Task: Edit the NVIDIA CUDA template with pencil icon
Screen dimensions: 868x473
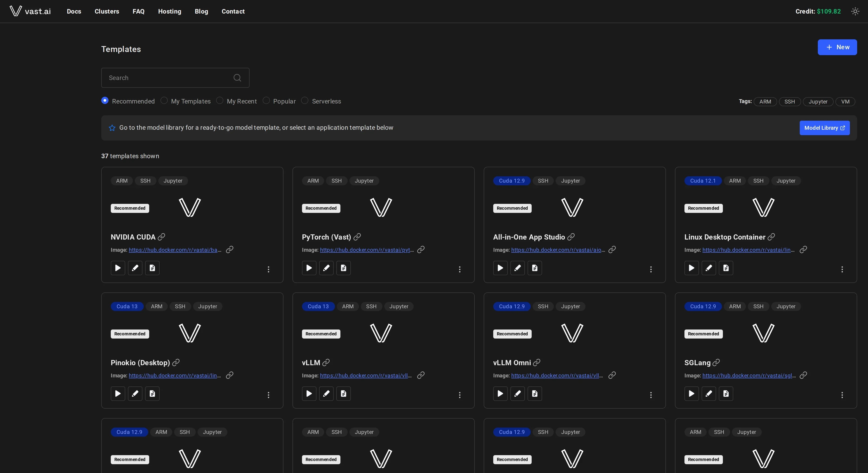Action: tap(135, 268)
